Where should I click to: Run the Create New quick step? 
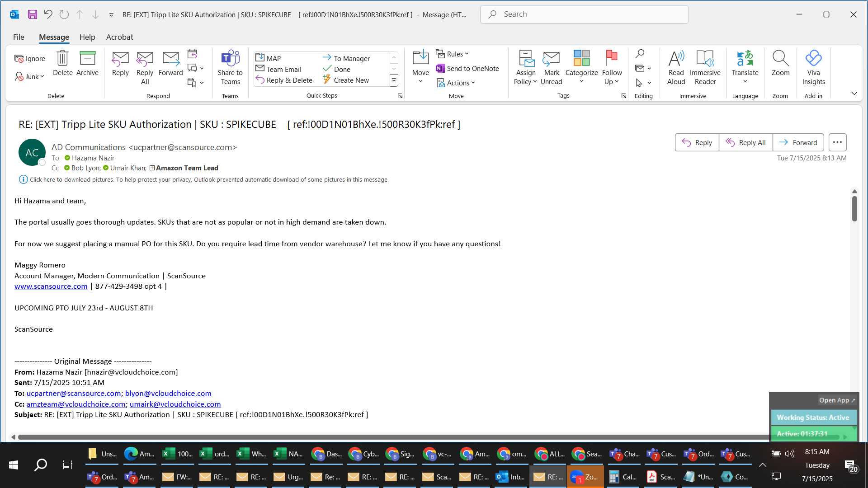[346, 80]
